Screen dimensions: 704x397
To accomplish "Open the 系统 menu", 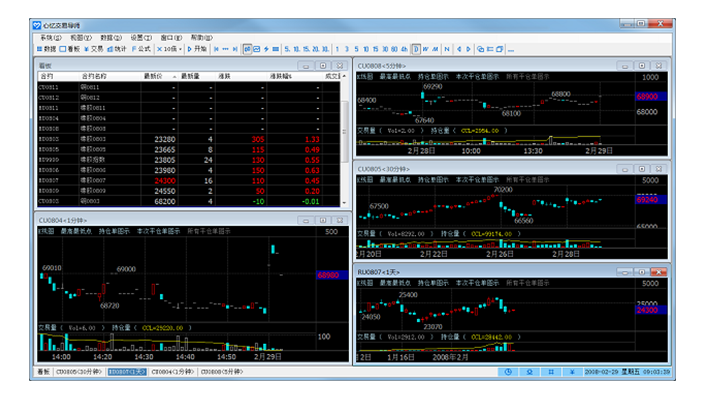I will [x=51, y=38].
